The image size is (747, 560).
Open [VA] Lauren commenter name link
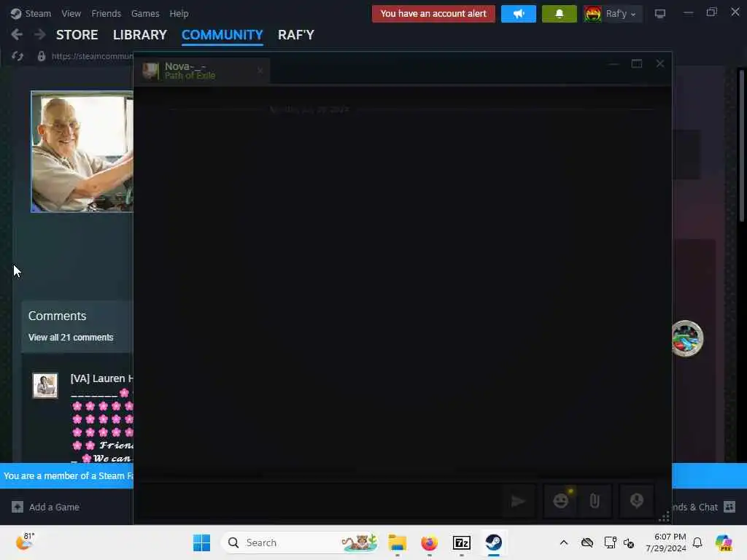pyautogui.click(x=101, y=378)
